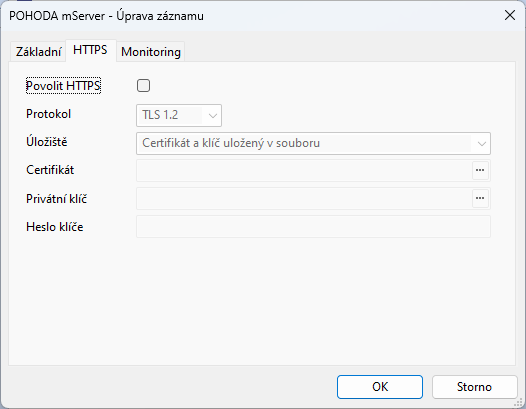Click Certifikát a klíč uložený v souboru
This screenshot has height=409, width=526.
231,143
